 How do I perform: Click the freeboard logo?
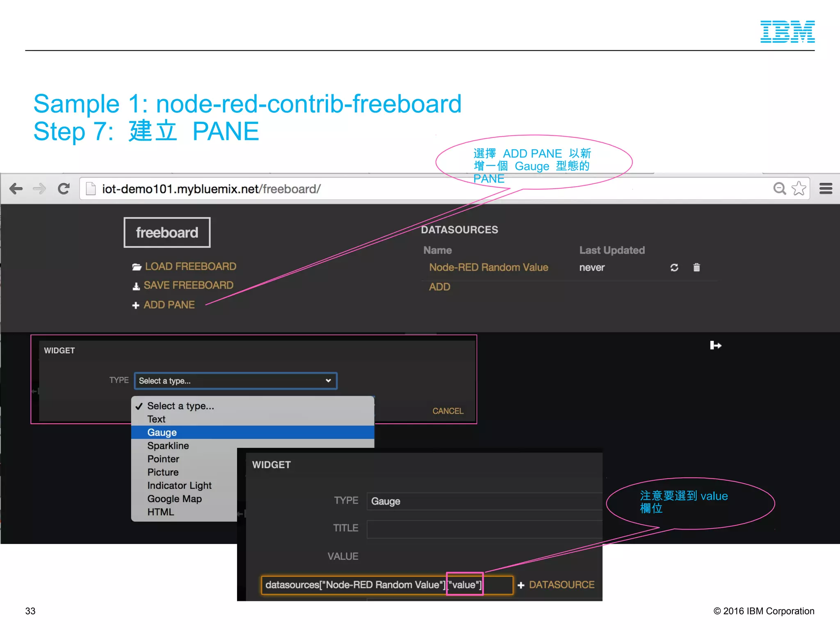[x=167, y=233]
